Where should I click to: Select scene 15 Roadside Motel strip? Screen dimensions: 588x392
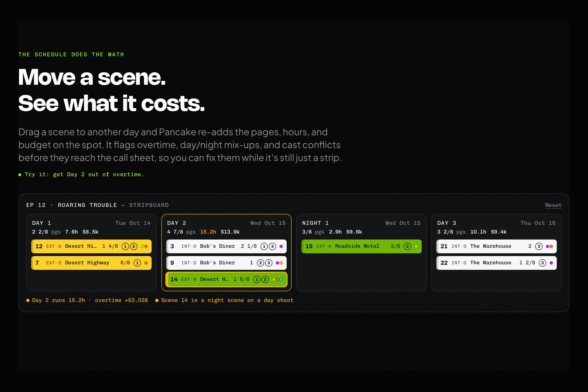click(361, 246)
